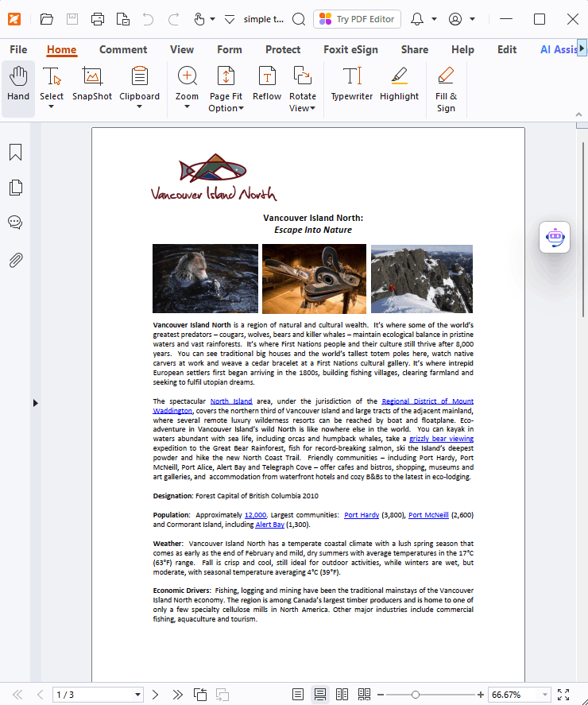Select the Highlight tool

coord(399,83)
